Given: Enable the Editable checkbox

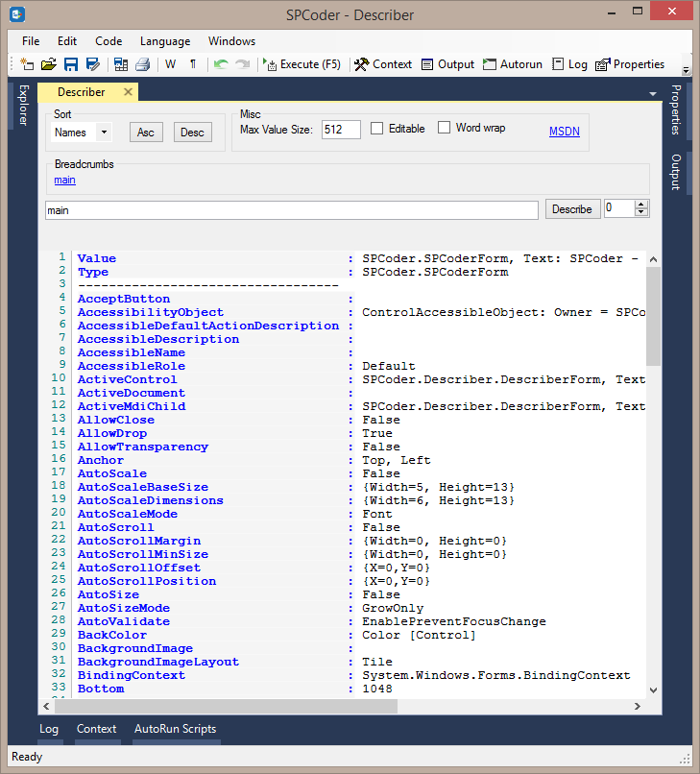Looking at the screenshot, I should tap(376, 129).
